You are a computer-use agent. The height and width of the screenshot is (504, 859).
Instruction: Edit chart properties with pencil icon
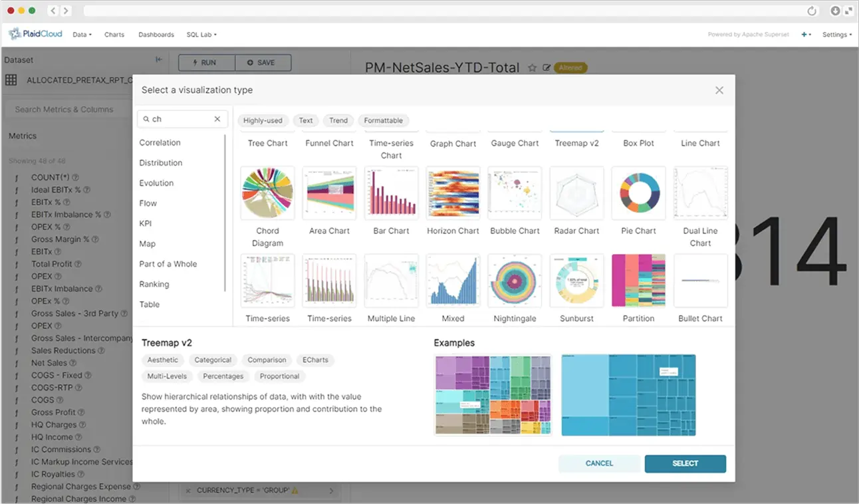coord(547,68)
